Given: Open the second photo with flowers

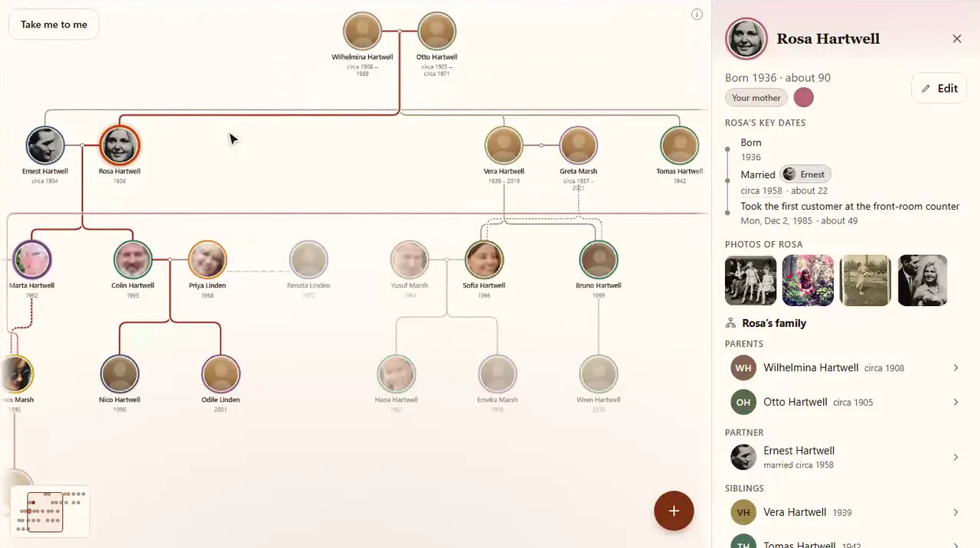Looking at the screenshot, I should click(808, 280).
